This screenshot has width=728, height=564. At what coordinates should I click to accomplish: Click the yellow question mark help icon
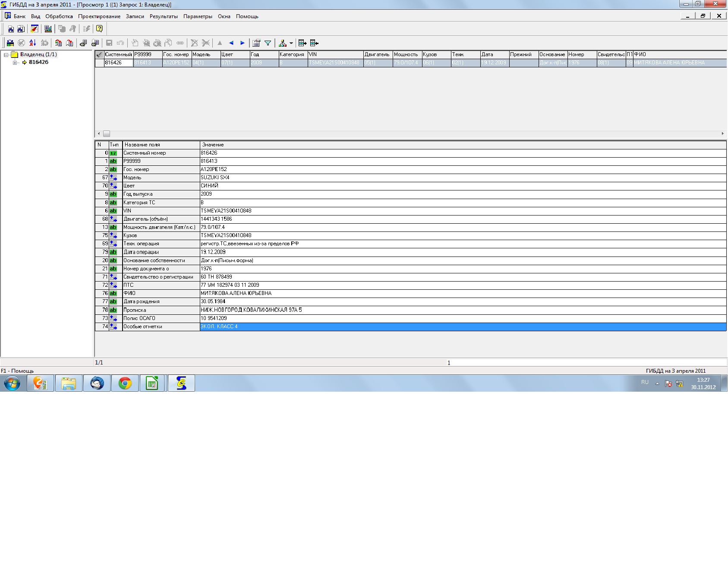pyautogui.click(x=99, y=29)
